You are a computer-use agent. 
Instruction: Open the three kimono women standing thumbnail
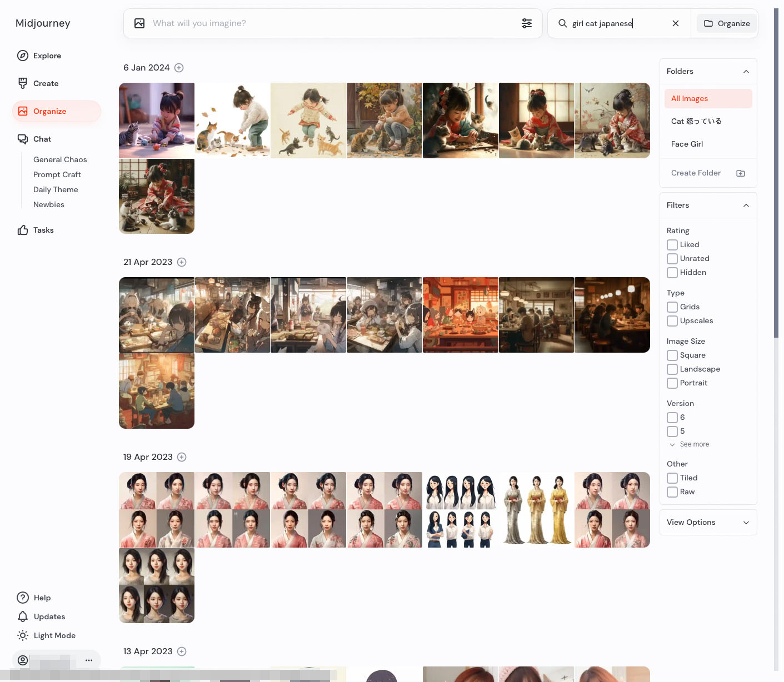click(536, 510)
